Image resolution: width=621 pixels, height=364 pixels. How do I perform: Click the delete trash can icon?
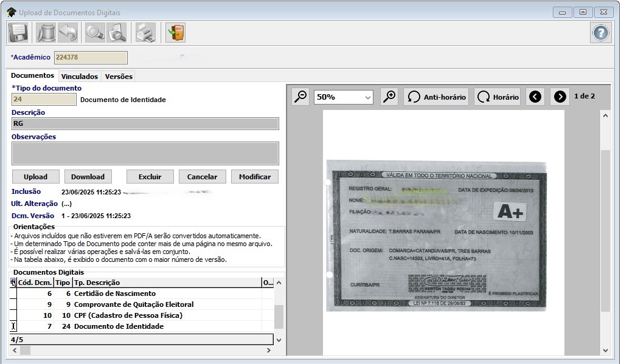point(46,32)
